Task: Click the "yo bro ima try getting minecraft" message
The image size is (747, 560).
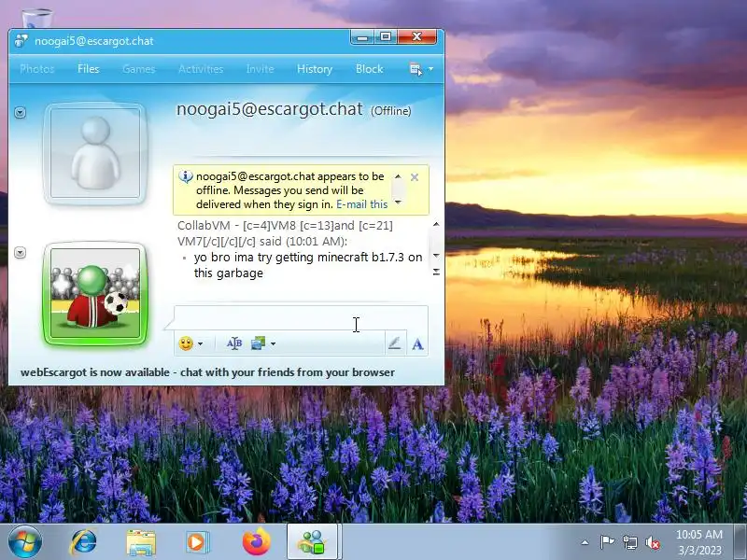Action: (x=308, y=265)
